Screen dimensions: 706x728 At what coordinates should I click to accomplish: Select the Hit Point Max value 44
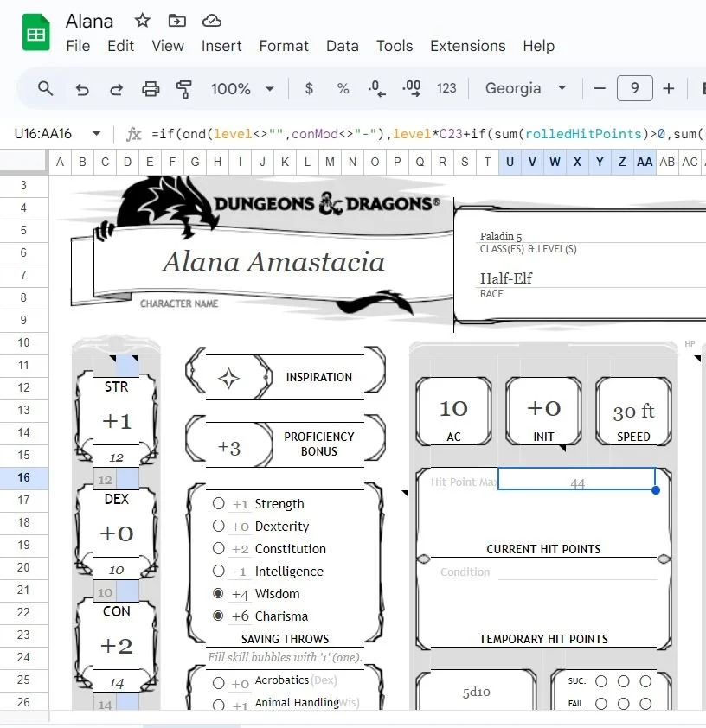[x=577, y=479]
